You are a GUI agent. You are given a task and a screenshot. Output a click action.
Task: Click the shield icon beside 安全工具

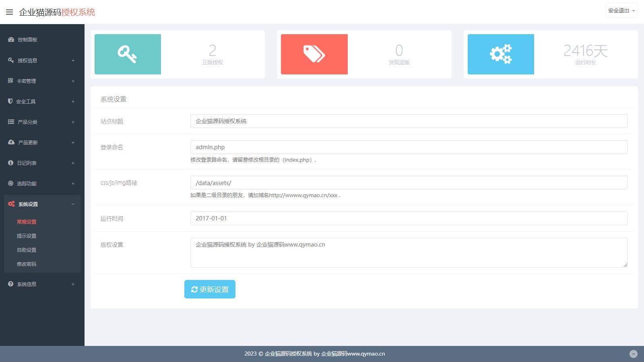(10, 101)
